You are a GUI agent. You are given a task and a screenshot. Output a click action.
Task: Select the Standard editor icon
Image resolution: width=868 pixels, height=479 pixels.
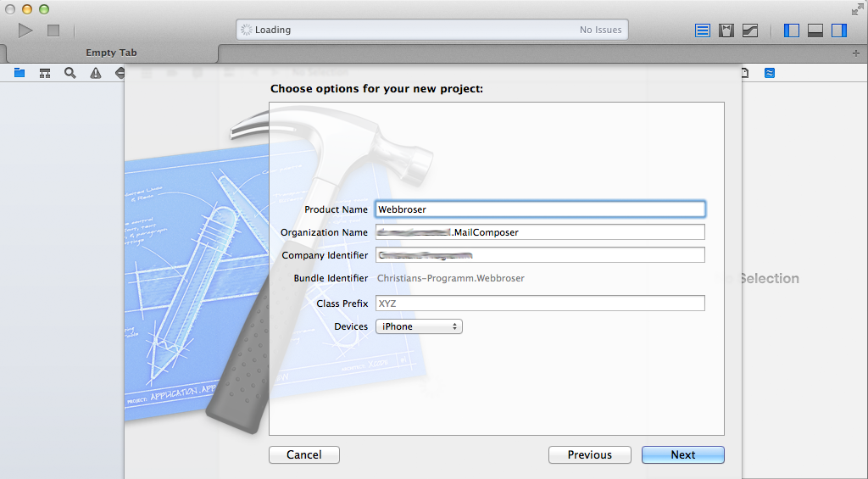[x=703, y=31]
